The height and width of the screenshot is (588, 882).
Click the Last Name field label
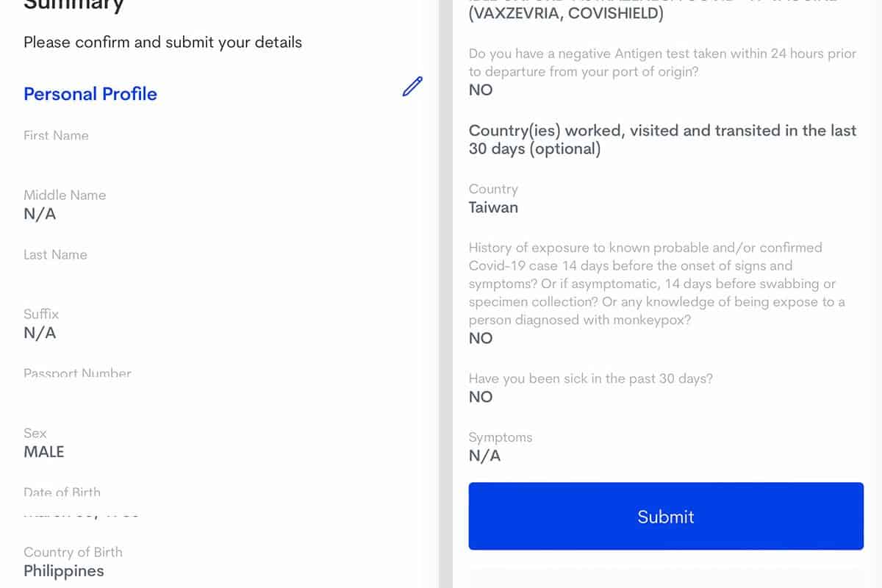(55, 254)
